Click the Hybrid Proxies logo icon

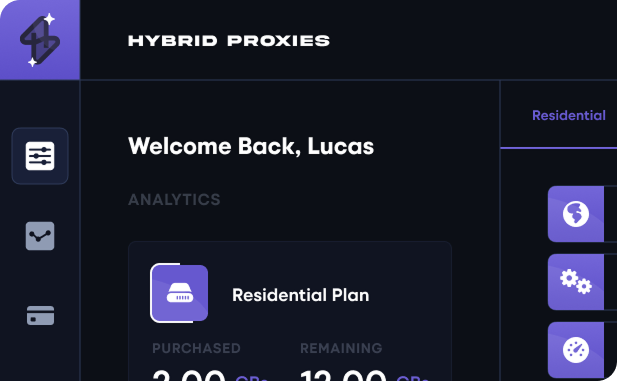click(40, 40)
